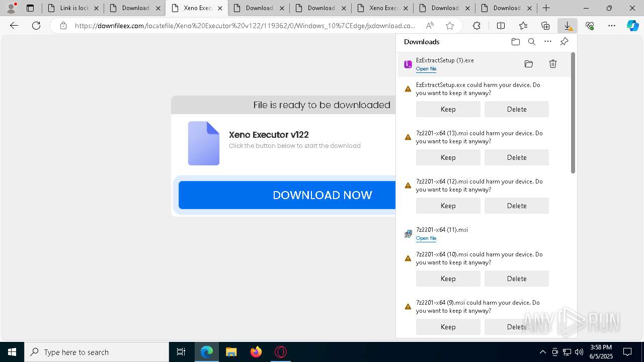The height and width of the screenshot is (362, 644).
Task: Open downloads folder from panel header
Action: click(x=515, y=42)
